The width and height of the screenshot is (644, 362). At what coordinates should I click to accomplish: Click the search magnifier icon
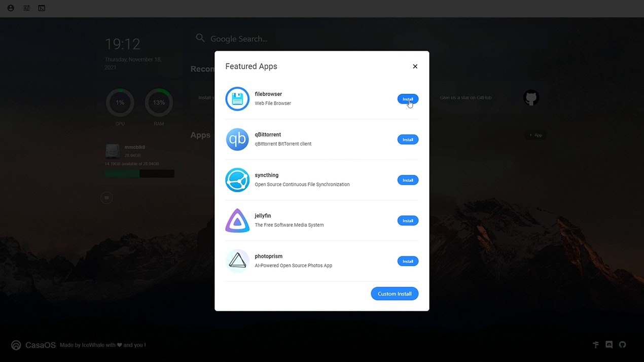point(200,39)
